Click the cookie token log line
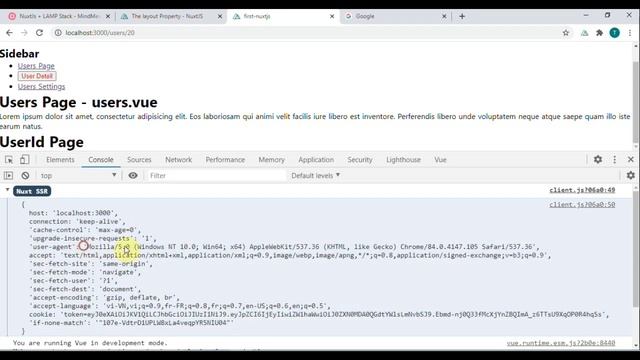Image resolution: width=640 pixels, height=360 pixels. pos(319,315)
